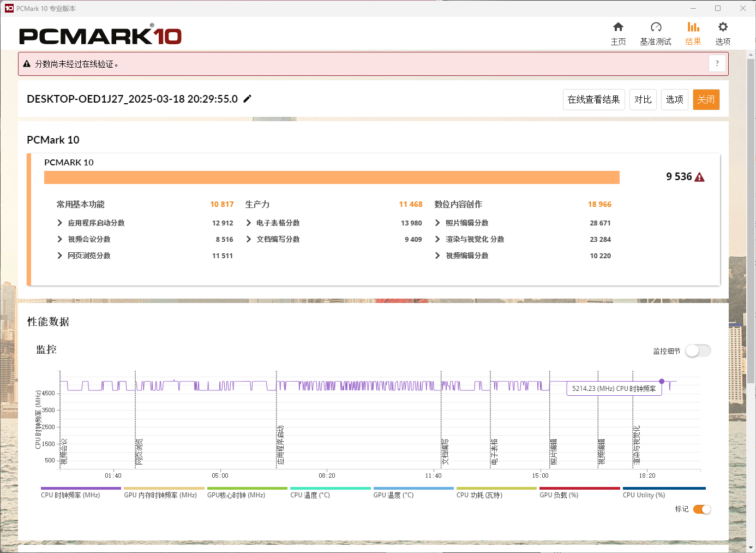Click the purple data point on CPU clock graph

click(662, 381)
